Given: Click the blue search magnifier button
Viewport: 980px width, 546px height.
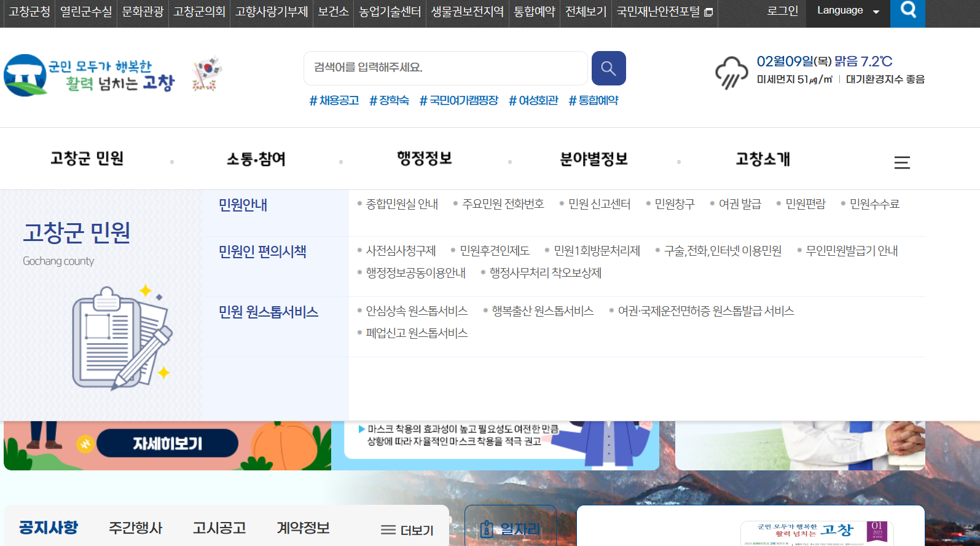Looking at the screenshot, I should point(608,68).
